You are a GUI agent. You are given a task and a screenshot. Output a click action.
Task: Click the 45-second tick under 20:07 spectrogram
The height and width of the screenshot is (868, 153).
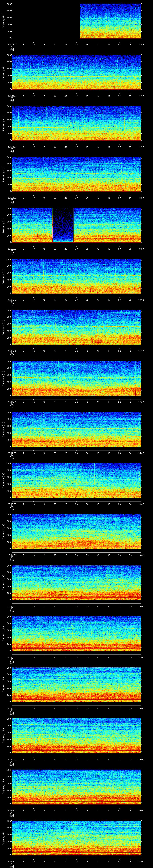(x=109, y=197)
